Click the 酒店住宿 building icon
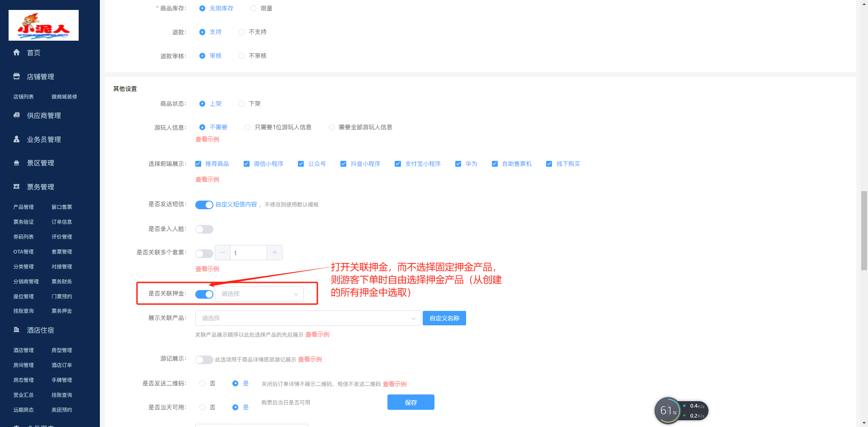The image size is (868, 427). 17,330
